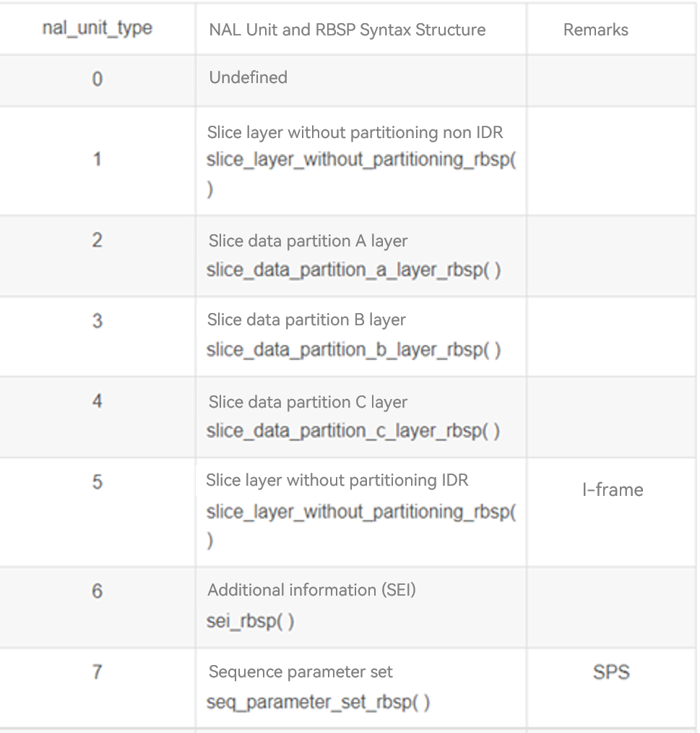Click the SPS remark cell

click(611, 672)
